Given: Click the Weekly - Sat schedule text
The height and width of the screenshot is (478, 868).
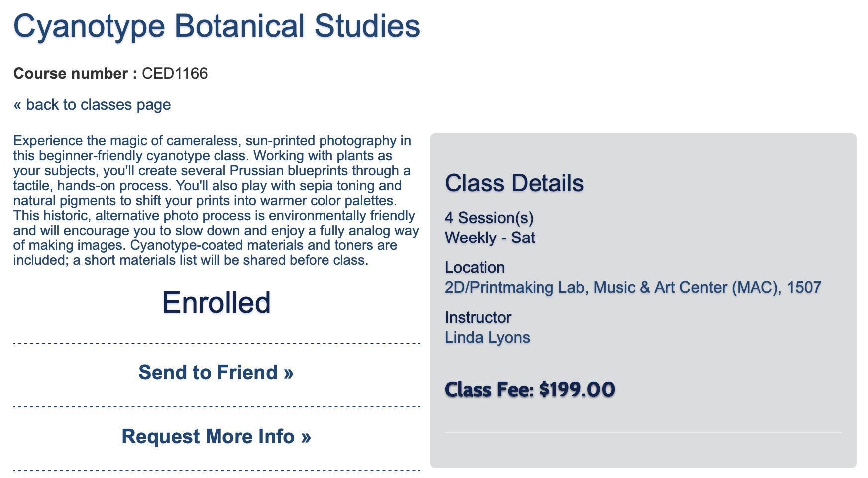Looking at the screenshot, I should click(x=490, y=238).
